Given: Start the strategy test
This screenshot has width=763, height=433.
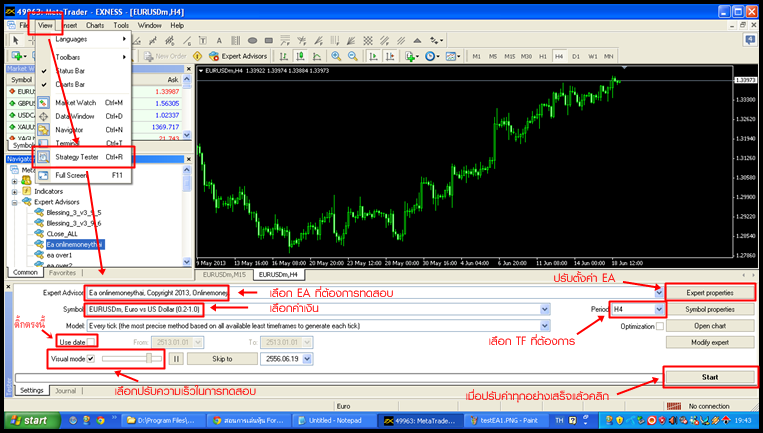Looking at the screenshot, I should (x=710, y=377).
